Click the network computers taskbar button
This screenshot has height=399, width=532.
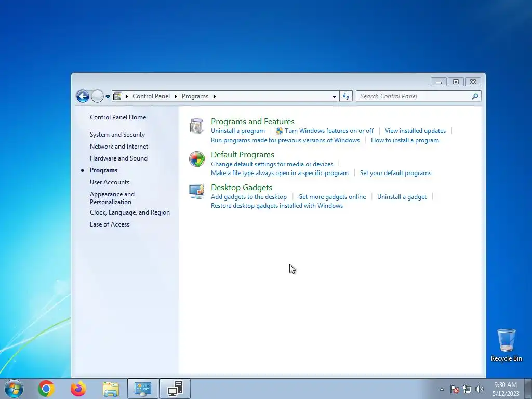175,389
